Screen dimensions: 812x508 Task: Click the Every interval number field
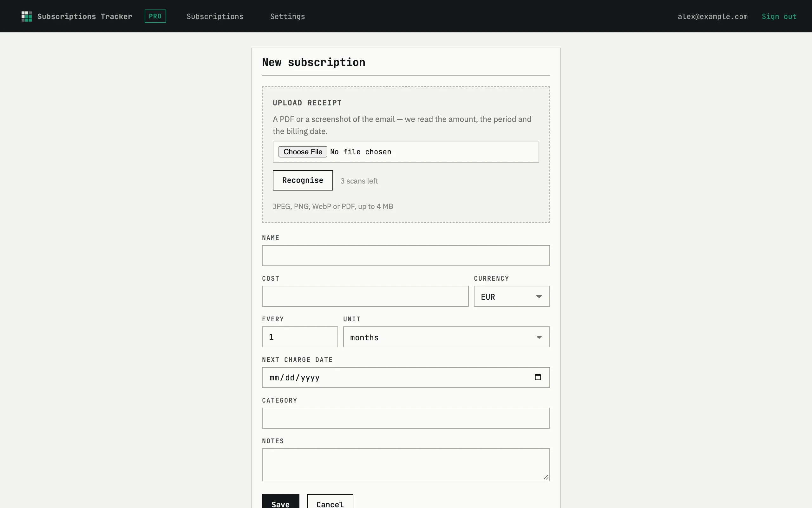point(300,337)
